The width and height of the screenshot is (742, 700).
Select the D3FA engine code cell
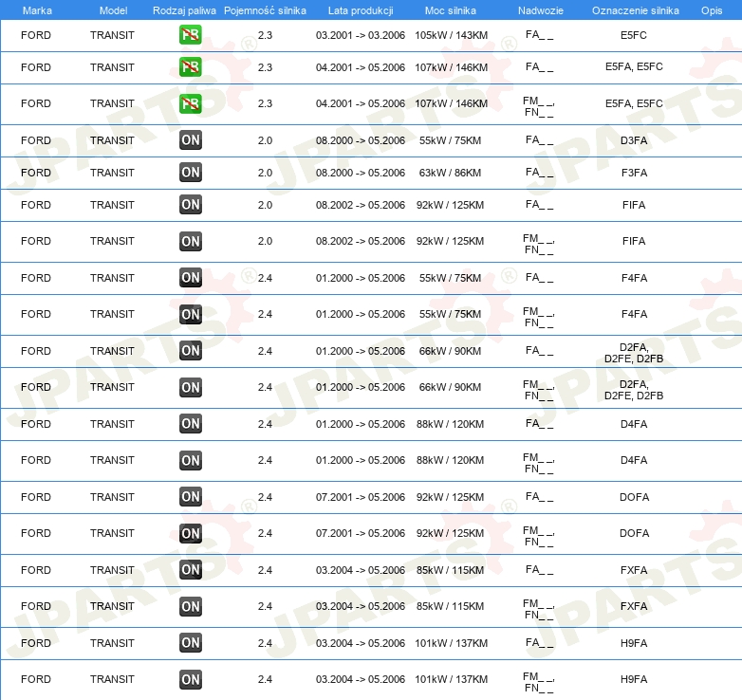(634, 140)
